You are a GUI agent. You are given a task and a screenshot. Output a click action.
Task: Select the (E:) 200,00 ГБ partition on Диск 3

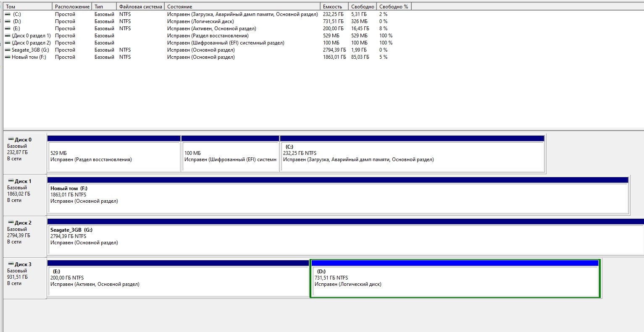click(178, 281)
